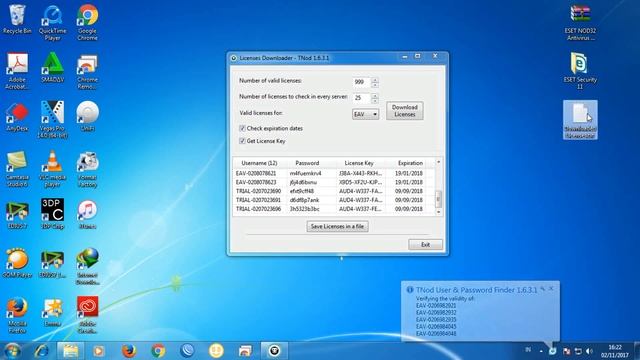This screenshot has height=360, width=640.
Task: Select the Adobe Creative Cloud desktop shortcut
Action: 87,315
